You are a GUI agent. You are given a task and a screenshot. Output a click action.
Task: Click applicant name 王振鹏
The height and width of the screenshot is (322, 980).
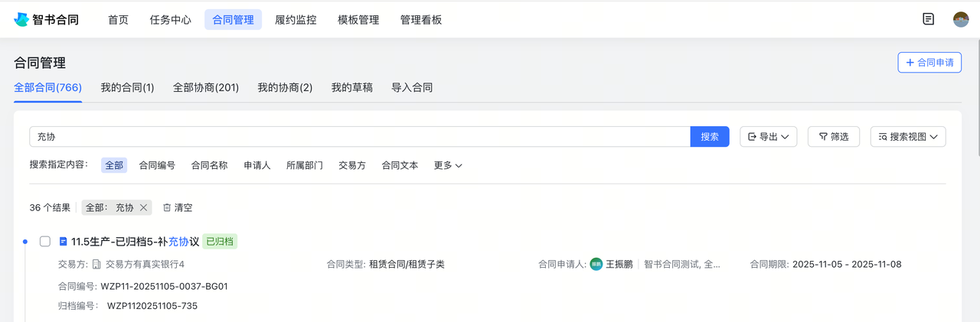(619, 265)
